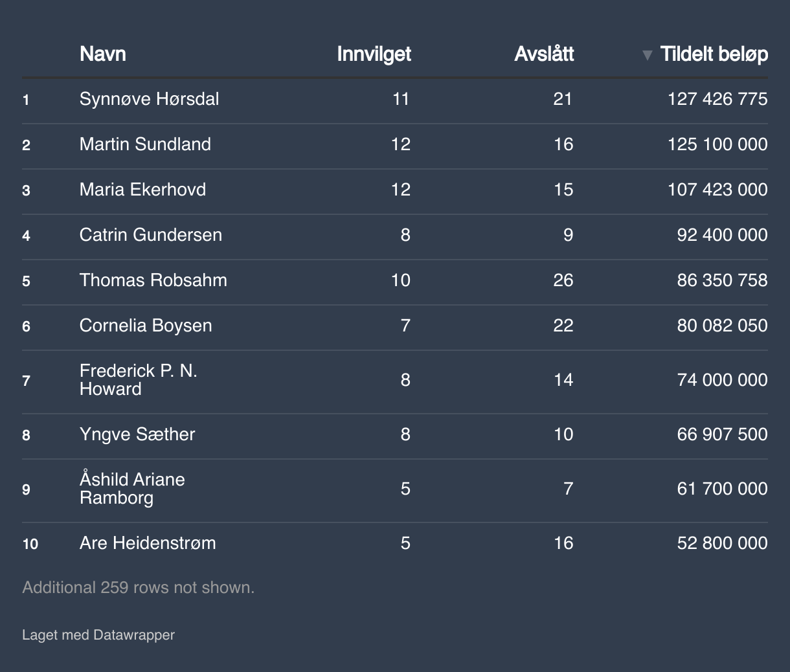
Task: Sort table by Innvilget column header
Action: 374,54
